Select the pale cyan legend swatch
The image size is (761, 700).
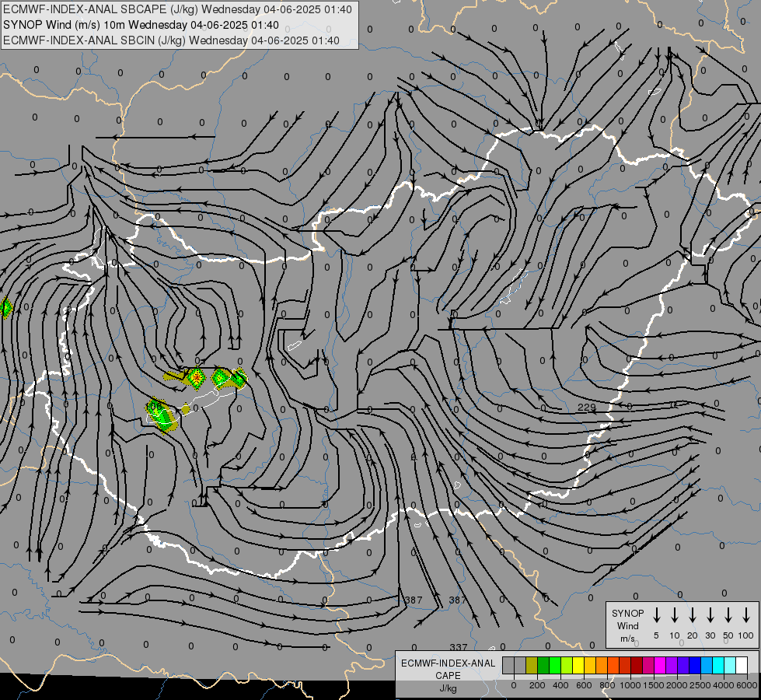pyautogui.click(x=730, y=665)
